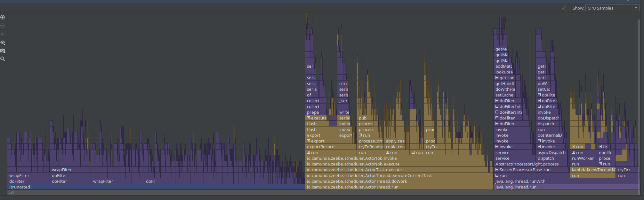644x200 pixels.
Task: Select the doDispatch frame
Action: (x=548, y=118)
